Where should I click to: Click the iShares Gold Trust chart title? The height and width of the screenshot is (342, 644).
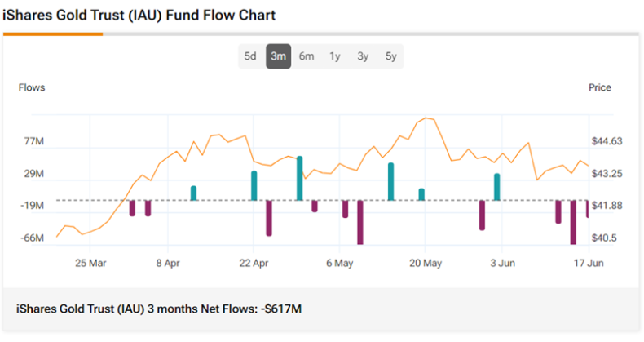pos(139,16)
